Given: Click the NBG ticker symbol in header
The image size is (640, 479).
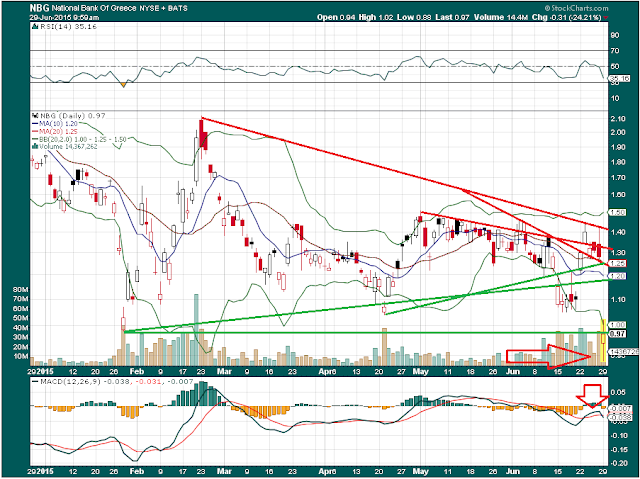Looking at the screenshot, I should pyautogui.click(x=38, y=7).
